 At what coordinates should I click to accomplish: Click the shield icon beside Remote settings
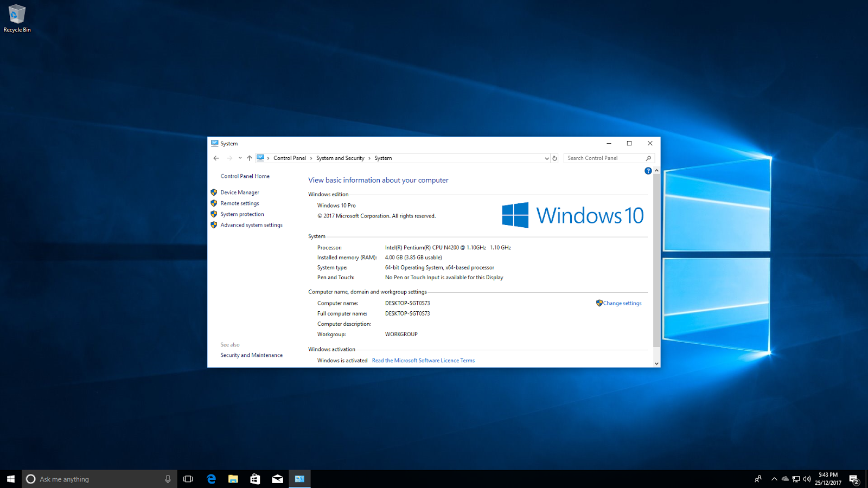[x=214, y=203]
